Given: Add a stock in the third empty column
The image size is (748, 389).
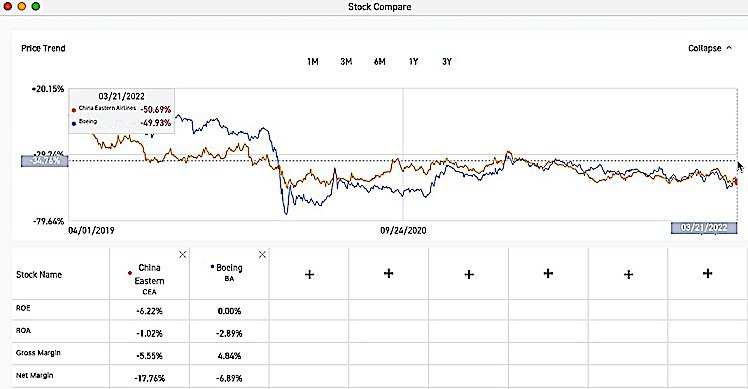Looking at the screenshot, I should 469,274.
